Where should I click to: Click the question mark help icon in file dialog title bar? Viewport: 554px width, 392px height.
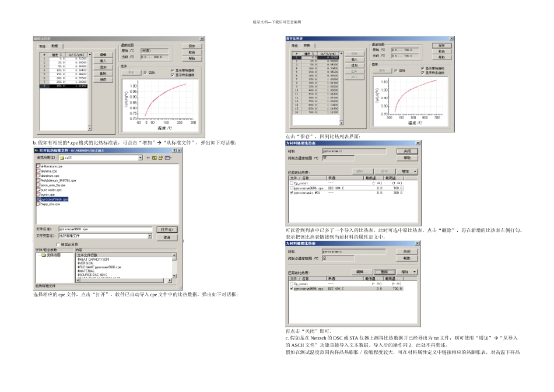click(x=174, y=150)
